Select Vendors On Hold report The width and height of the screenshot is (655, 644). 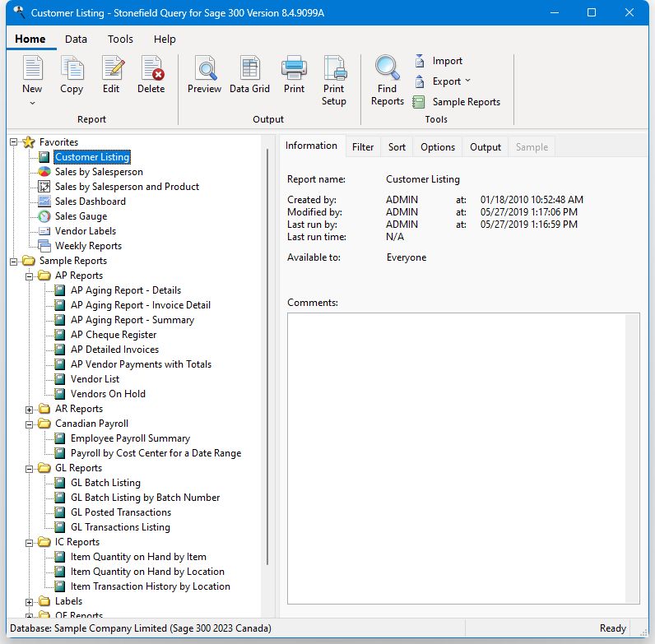tap(108, 394)
